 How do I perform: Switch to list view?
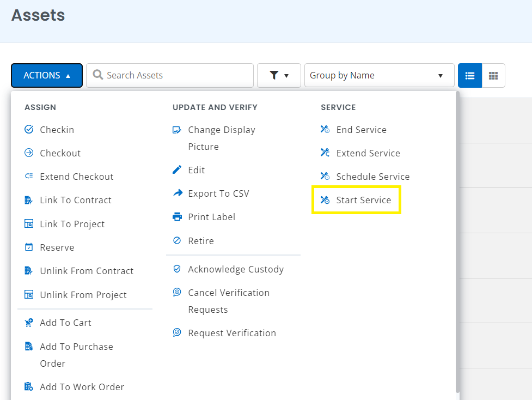pyautogui.click(x=470, y=76)
